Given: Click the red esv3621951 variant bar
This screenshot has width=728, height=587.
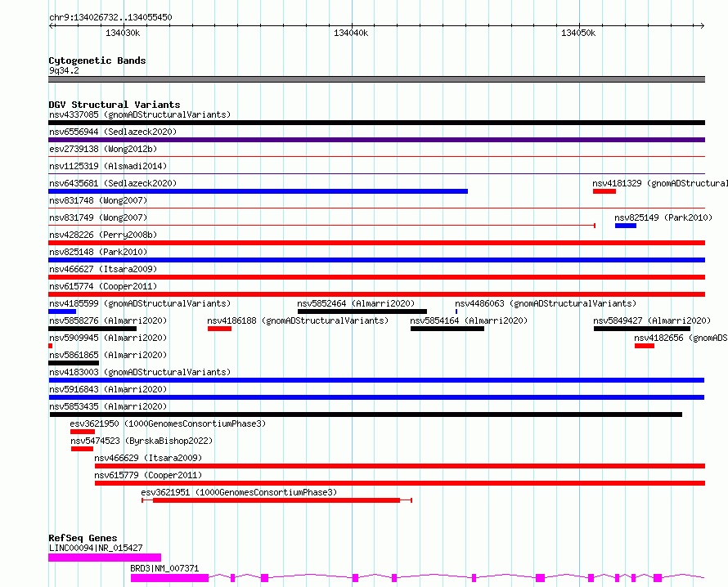Looking at the screenshot, I should [x=276, y=500].
